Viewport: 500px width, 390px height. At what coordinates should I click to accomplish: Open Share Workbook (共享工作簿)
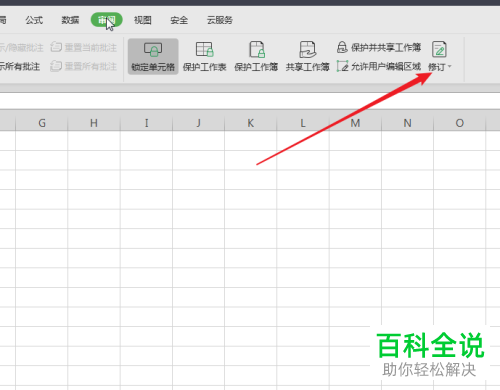coord(307,56)
